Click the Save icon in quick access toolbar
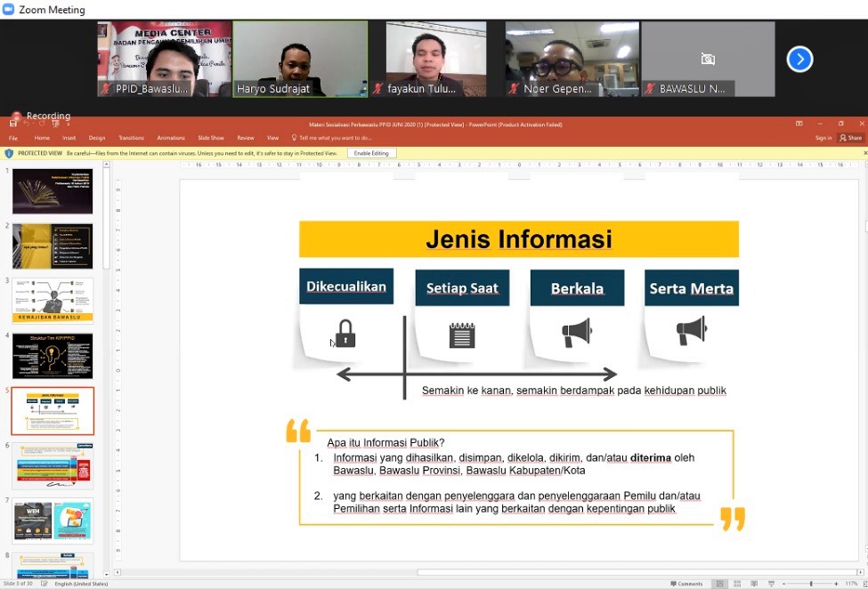The image size is (868, 589). point(13,125)
